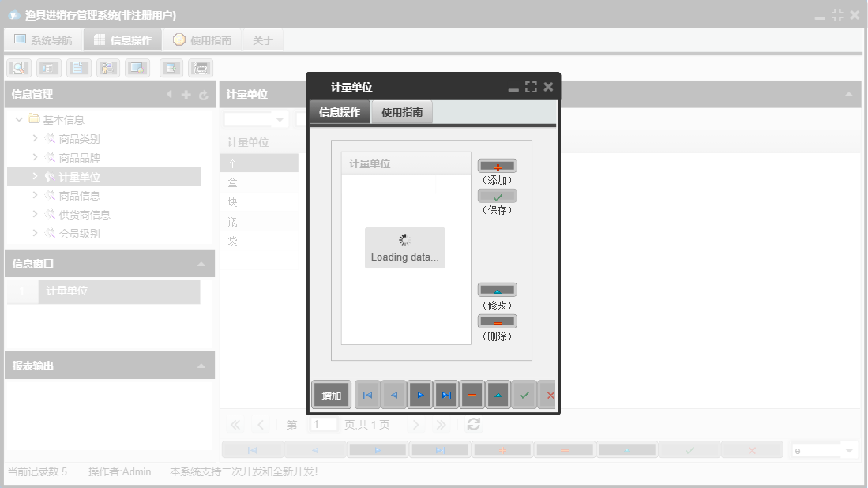This screenshot has width=868, height=488.
Task: Click the document icon on the top toolbar
Action: tap(78, 67)
